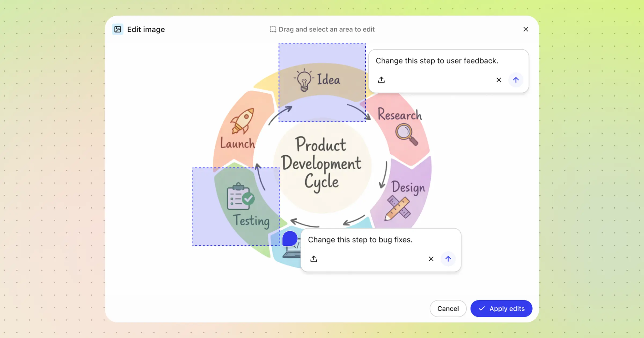644x338 pixels.
Task: Click upload icon in user feedback prompt
Action: pyautogui.click(x=381, y=80)
